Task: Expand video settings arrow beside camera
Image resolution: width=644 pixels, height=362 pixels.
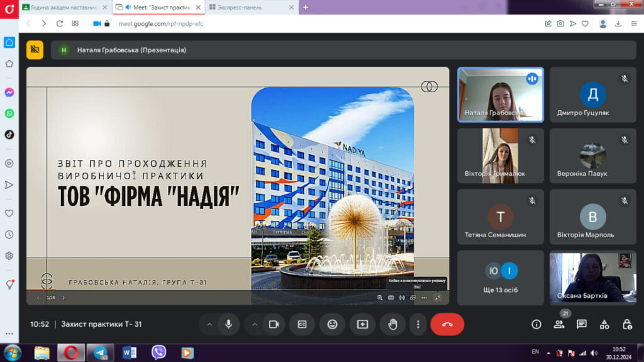Action: click(x=255, y=324)
